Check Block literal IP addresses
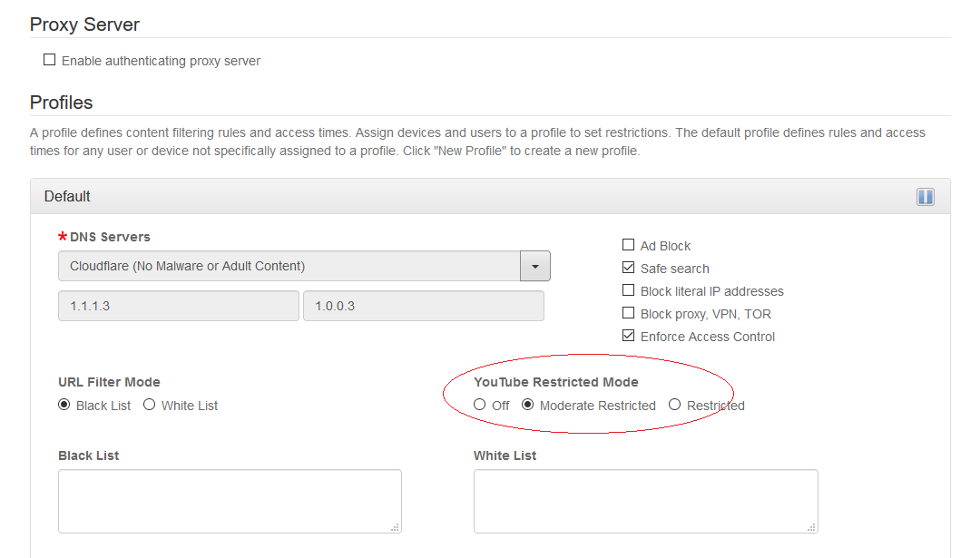The width and height of the screenshot is (980, 558). click(x=628, y=290)
